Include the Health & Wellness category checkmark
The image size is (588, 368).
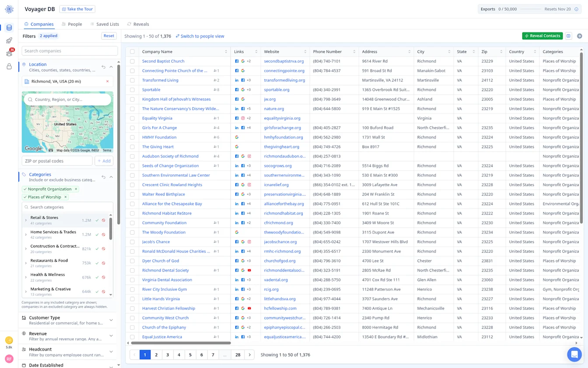click(x=97, y=277)
